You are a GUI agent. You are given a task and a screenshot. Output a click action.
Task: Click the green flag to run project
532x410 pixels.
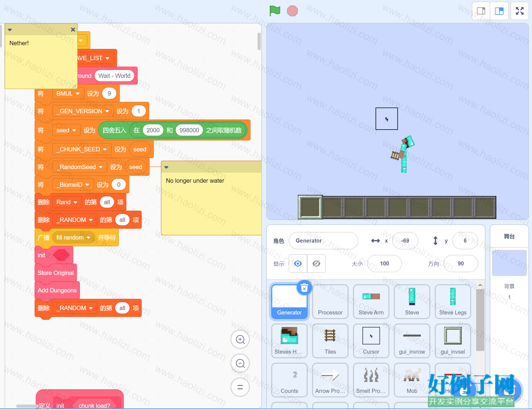point(275,11)
